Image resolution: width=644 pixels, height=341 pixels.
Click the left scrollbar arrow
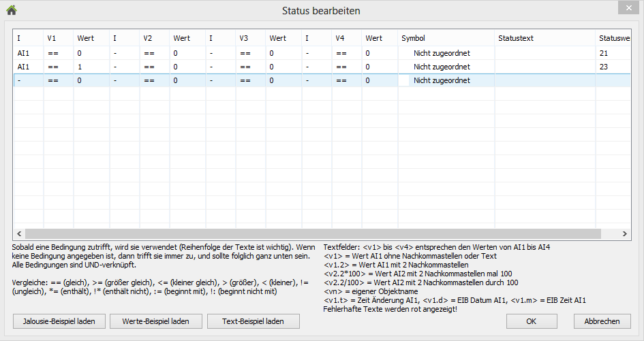click(x=19, y=233)
